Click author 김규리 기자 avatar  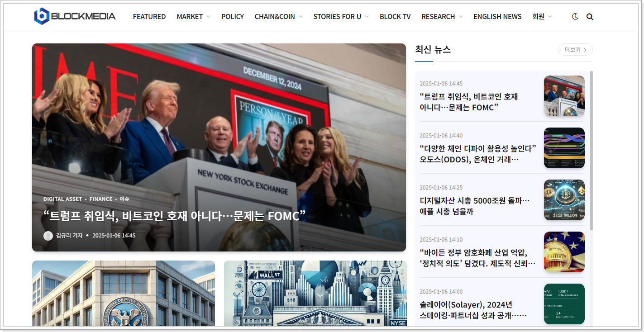point(48,236)
